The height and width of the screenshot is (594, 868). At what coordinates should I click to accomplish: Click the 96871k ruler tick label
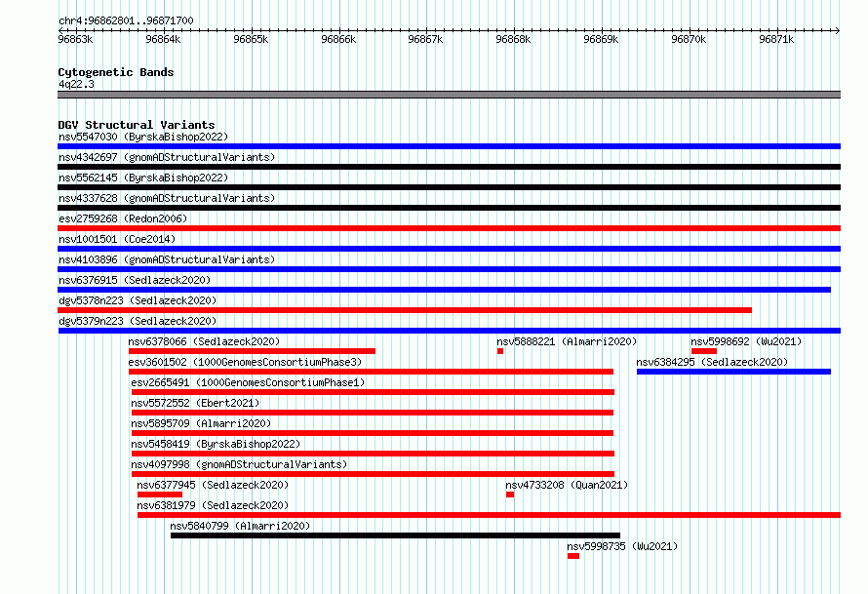[x=776, y=39]
